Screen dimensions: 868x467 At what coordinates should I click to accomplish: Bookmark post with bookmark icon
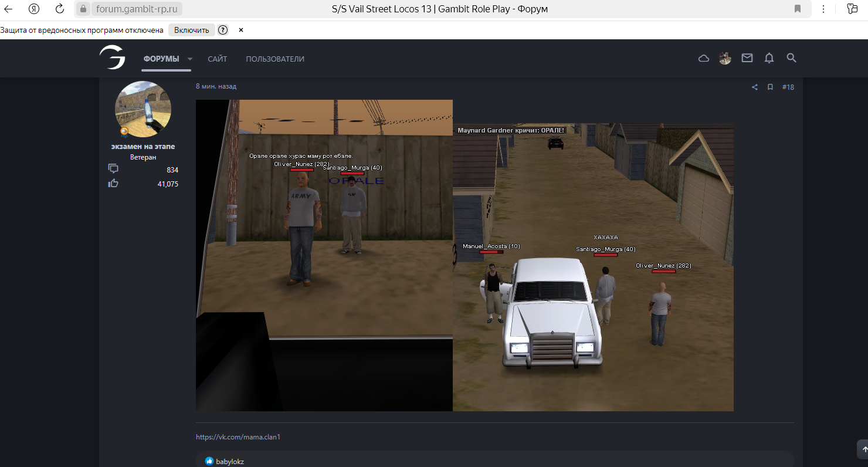click(770, 87)
